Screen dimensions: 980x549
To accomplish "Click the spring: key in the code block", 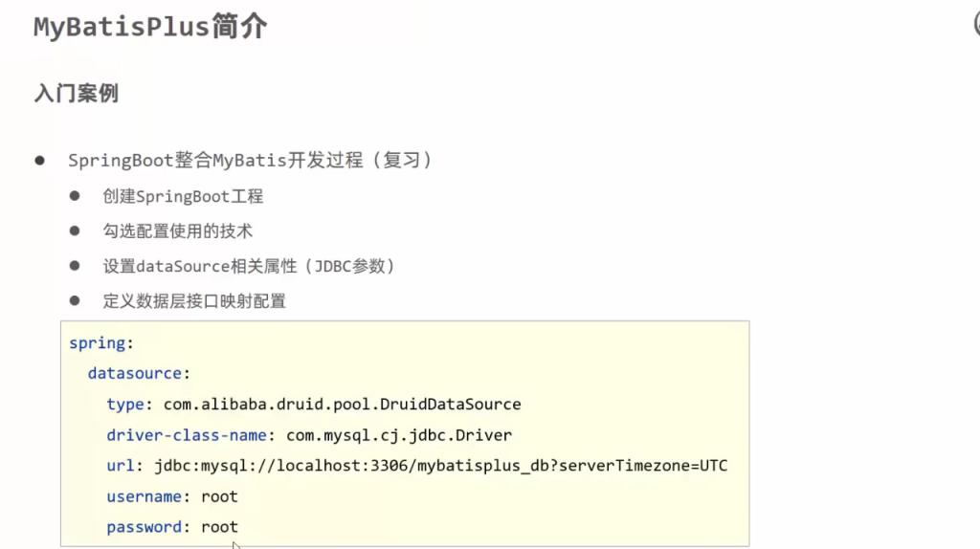I will pos(97,342).
